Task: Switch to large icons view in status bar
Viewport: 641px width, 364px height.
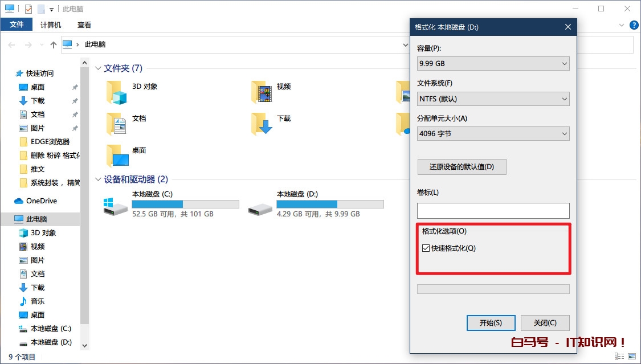Action: click(631, 357)
